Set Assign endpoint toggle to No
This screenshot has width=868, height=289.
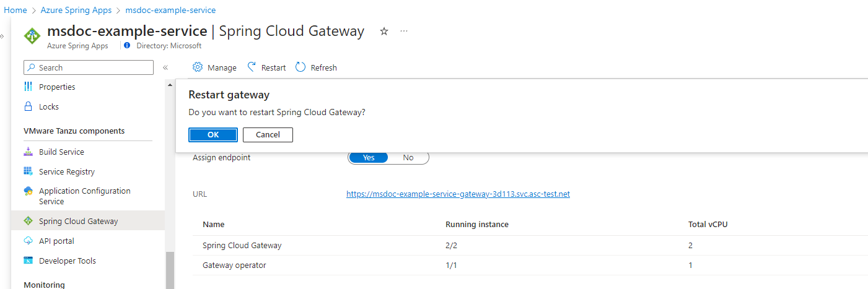[x=408, y=158]
